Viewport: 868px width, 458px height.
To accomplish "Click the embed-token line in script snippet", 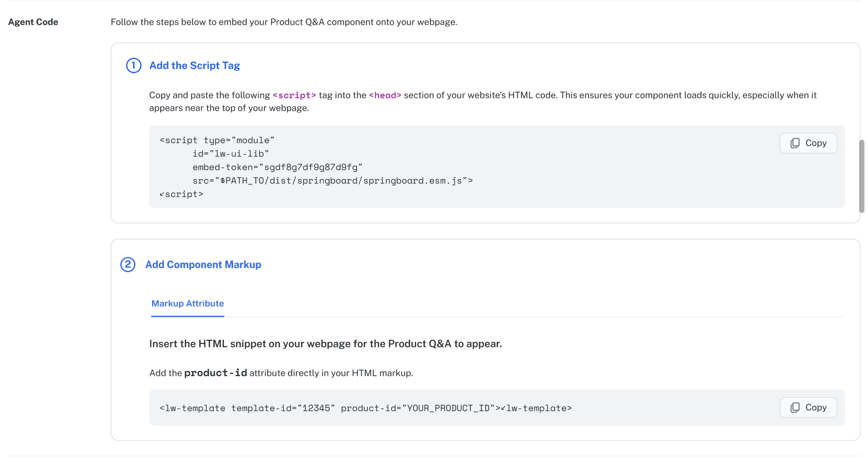I will 277,167.
